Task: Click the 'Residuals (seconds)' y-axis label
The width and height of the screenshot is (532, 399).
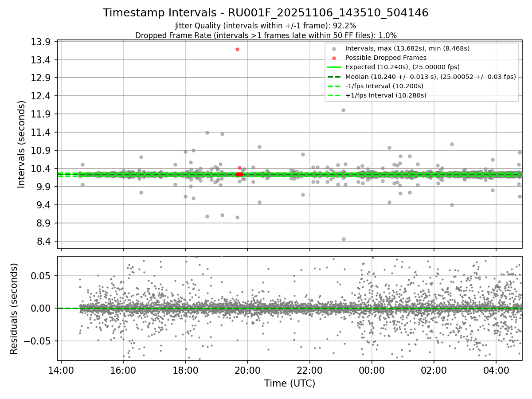Action: pyautogui.click(x=14, y=309)
